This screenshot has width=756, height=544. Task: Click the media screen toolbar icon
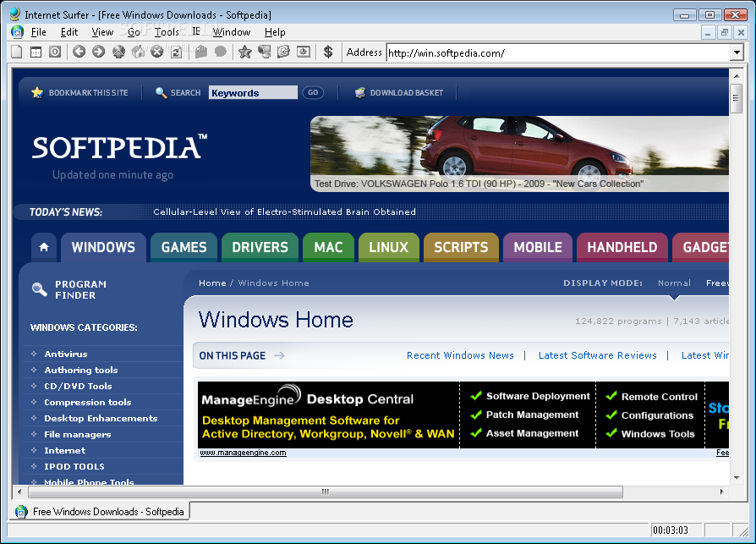pos(304,52)
